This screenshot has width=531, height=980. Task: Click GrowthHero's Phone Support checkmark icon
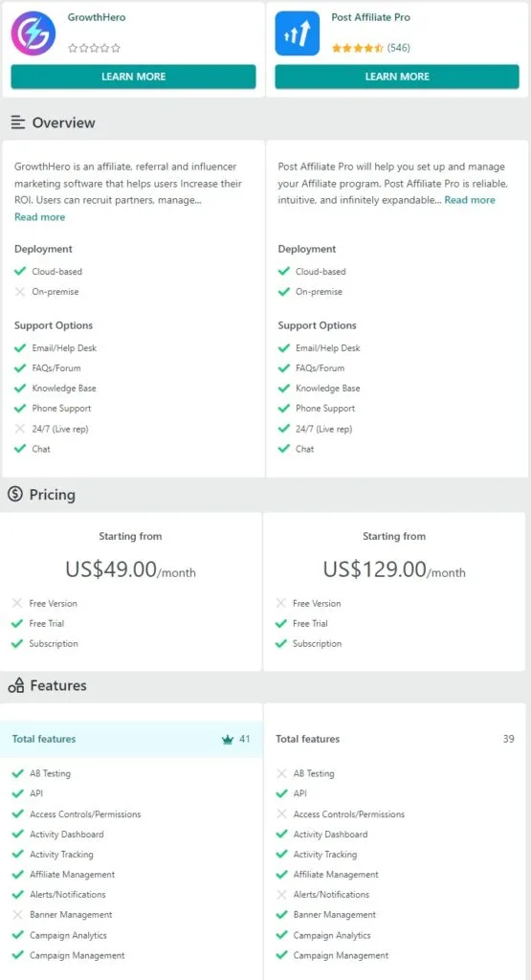pyautogui.click(x=21, y=408)
